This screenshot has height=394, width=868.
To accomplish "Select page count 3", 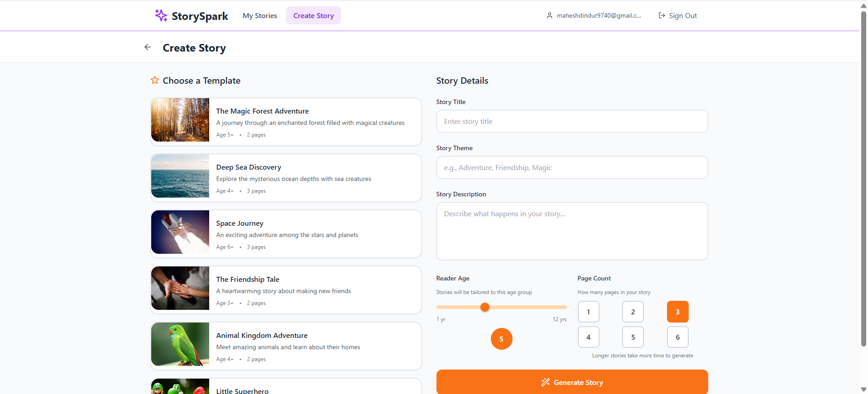I will [677, 312].
